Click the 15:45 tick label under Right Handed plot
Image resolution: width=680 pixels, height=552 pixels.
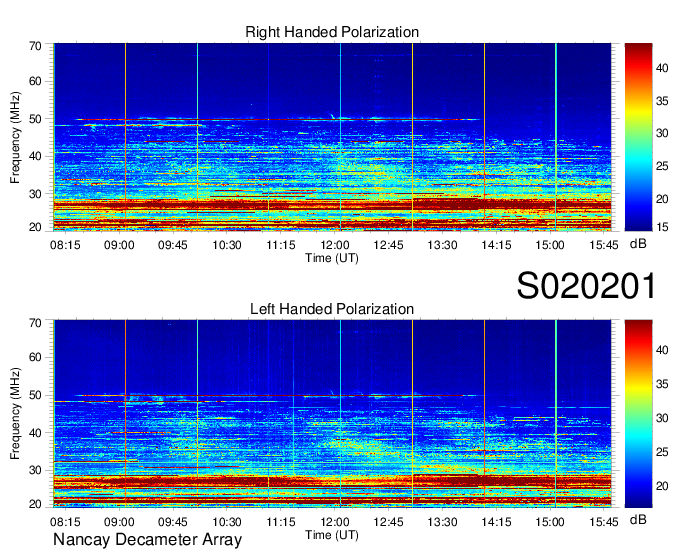(x=604, y=245)
